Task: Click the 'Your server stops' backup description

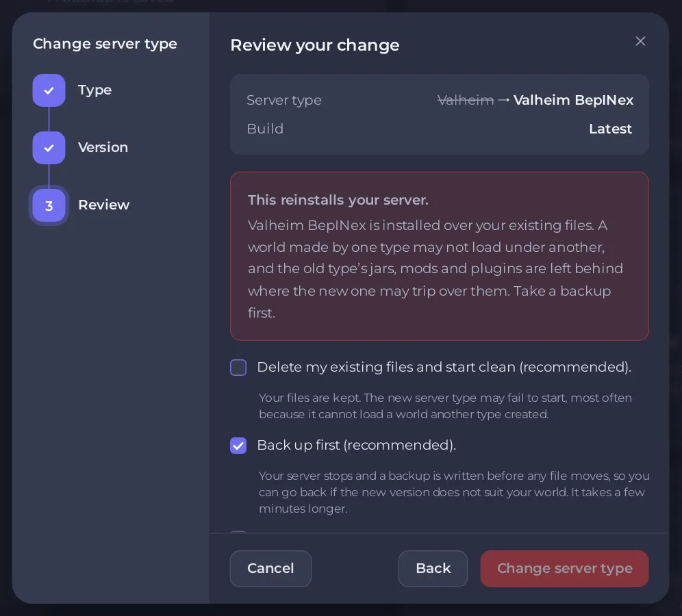Action: coord(454,492)
